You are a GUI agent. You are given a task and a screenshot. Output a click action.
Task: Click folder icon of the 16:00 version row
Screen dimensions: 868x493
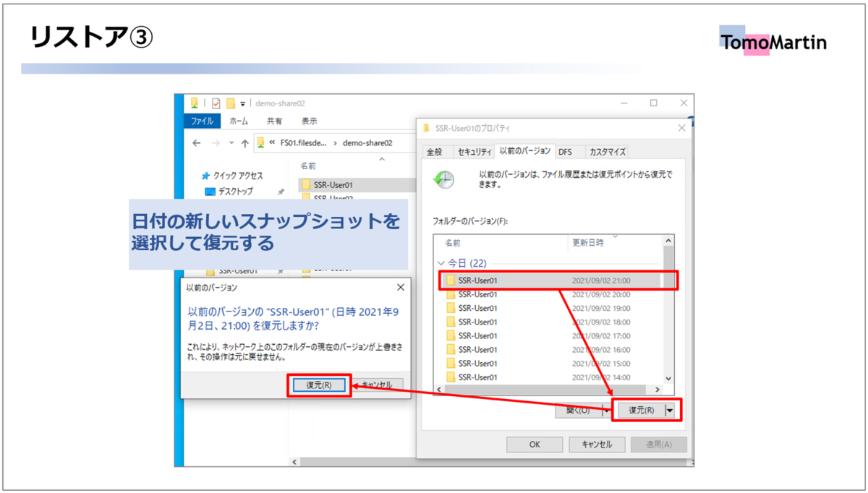[x=451, y=349]
